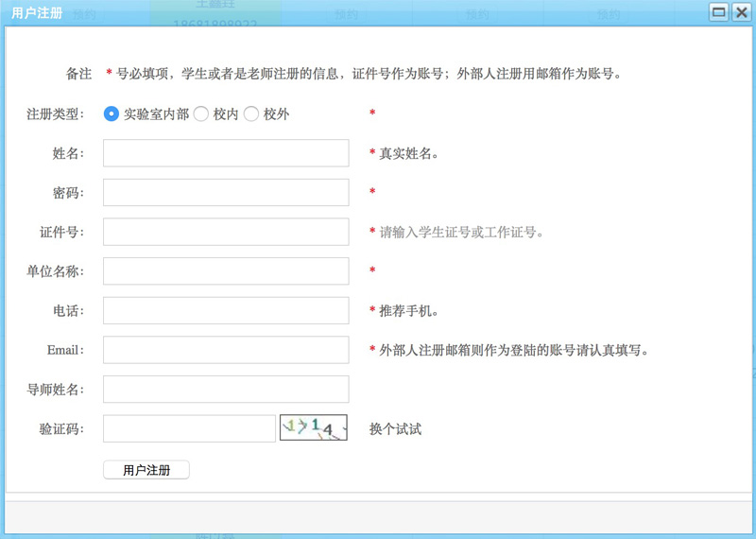The image size is (756, 539).
Task: Select the 单位名称 text box
Action: pyautogui.click(x=226, y=271)
